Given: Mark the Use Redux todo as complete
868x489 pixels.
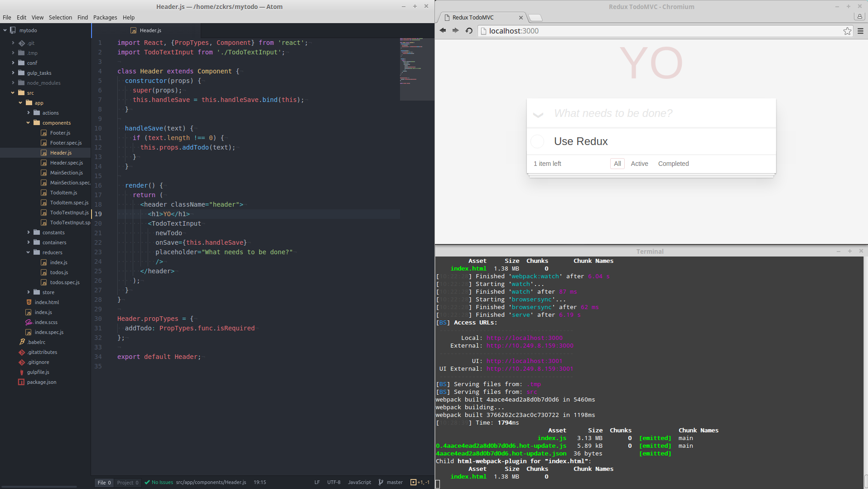Looking at the screenshot, I should tap(537, 141).
